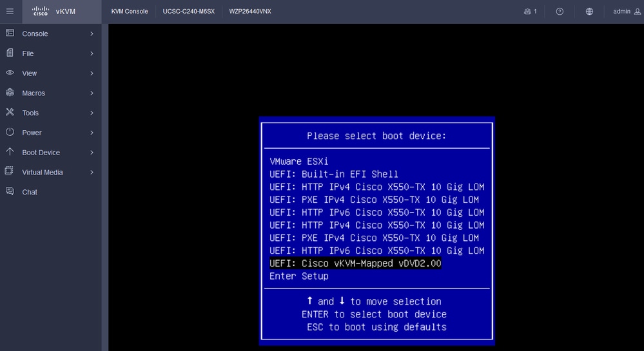Click the admin username text
The width and height of the screenshot is (644, 351).
click(621, 12)
